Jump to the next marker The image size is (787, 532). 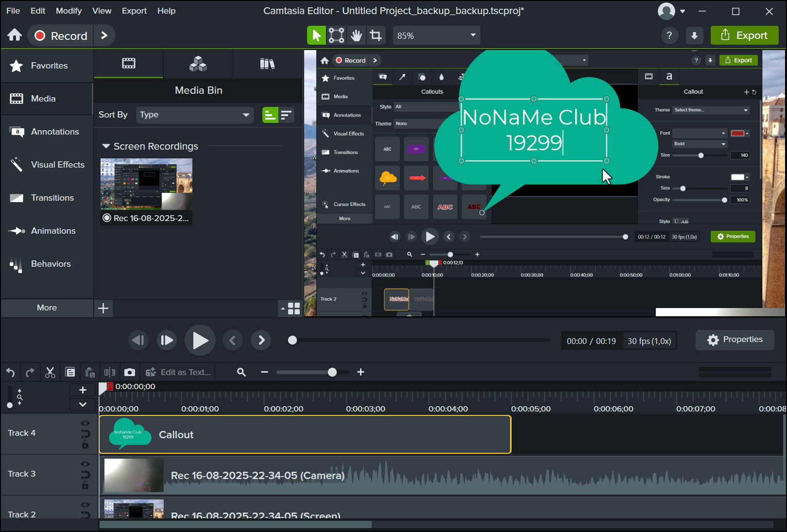[x=261, y=340]
